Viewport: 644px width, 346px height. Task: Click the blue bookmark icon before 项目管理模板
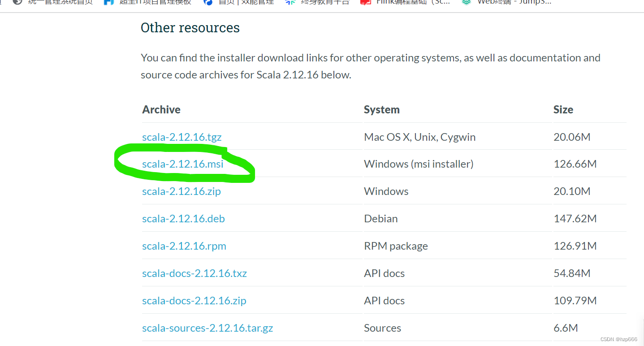click(x=108, y=1)
